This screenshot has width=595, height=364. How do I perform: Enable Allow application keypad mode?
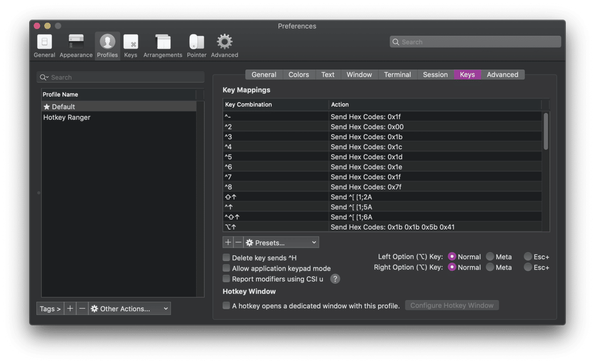point(226,268)
